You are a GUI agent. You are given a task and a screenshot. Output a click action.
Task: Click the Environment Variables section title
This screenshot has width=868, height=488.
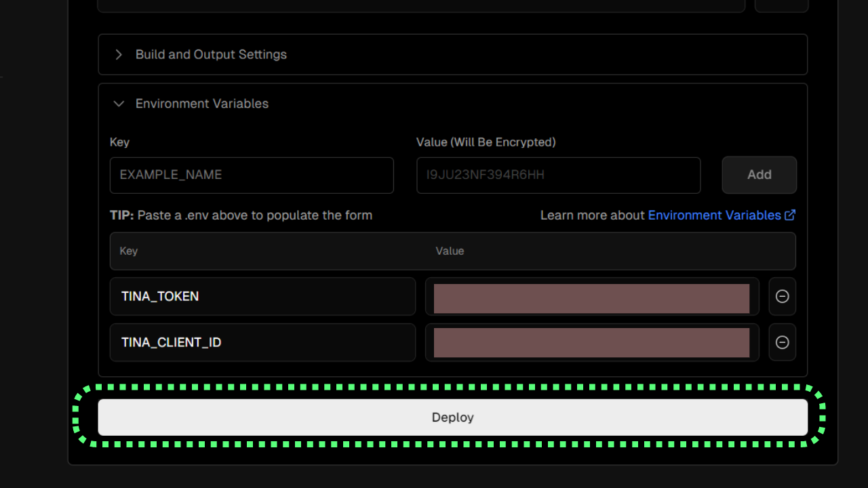(x=202, y=104)
